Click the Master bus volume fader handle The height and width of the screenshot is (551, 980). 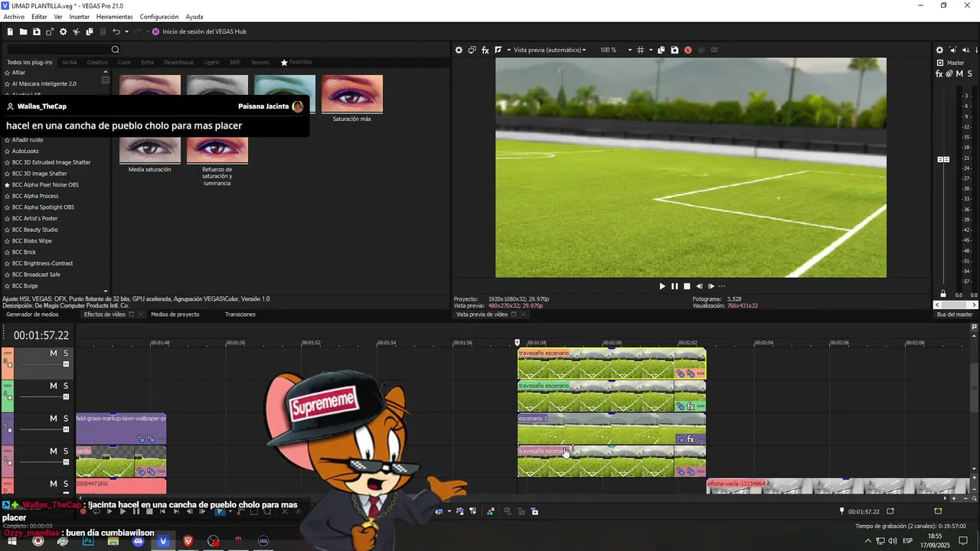943,159
